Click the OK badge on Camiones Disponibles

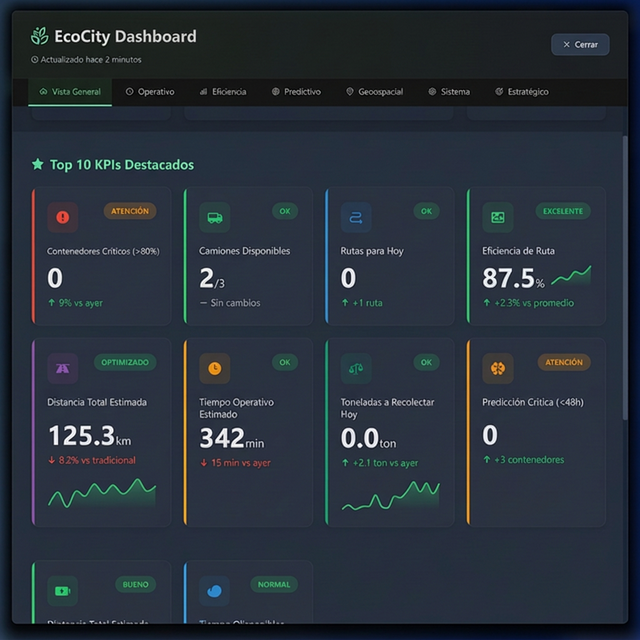pyautogui.click(x=285, y=211)
